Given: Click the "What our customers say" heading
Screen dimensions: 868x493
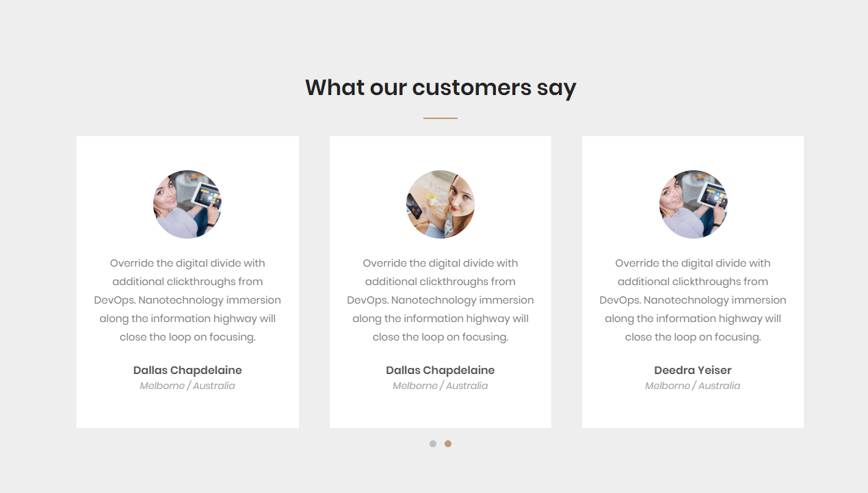Looking at the screenshot, I should (440, 88).
